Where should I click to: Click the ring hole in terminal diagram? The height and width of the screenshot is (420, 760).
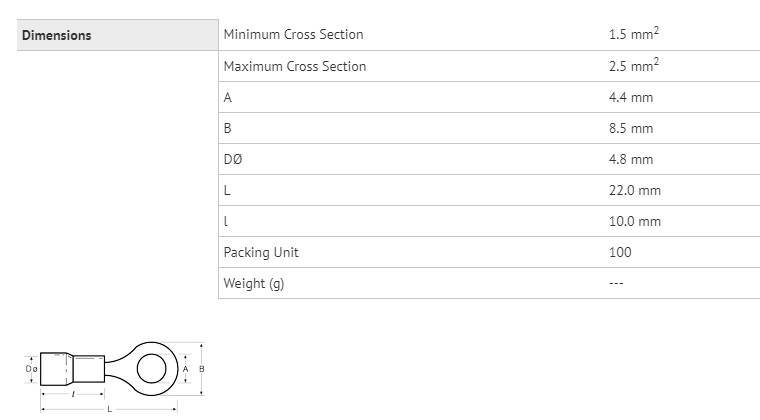(x=152, y=369)
